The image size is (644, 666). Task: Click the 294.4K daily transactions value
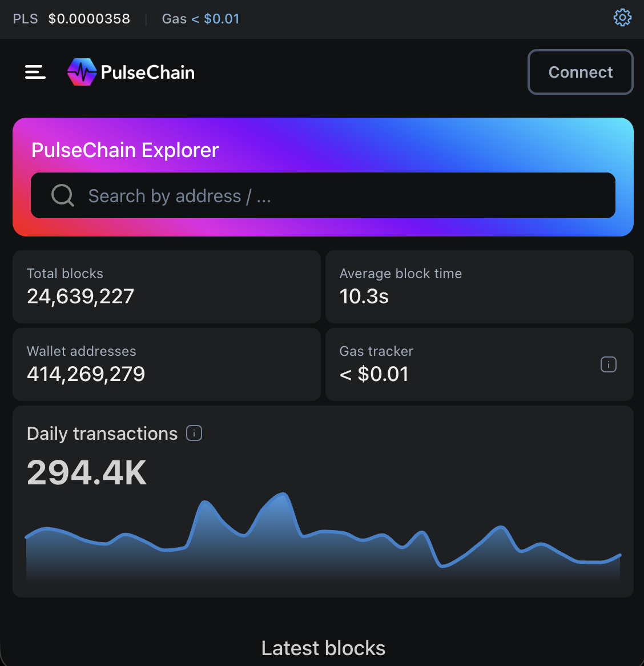pos(87,473)
